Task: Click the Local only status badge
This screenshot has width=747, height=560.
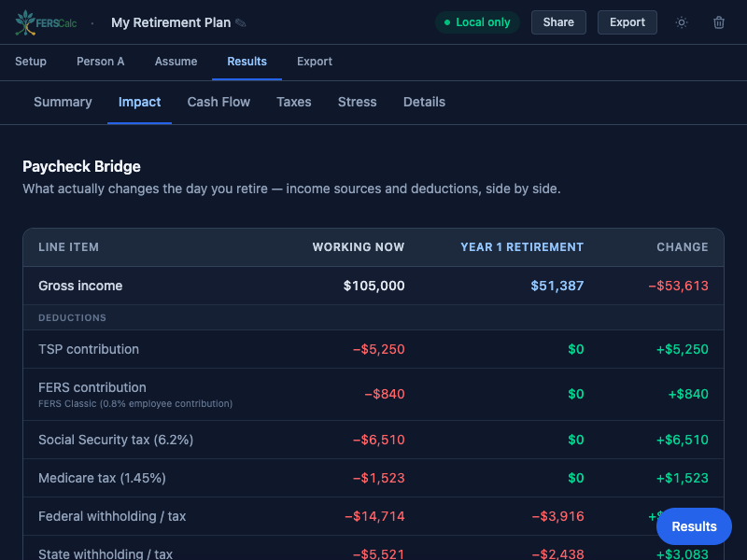Action: pyautogui.click(x=477, y=22)
